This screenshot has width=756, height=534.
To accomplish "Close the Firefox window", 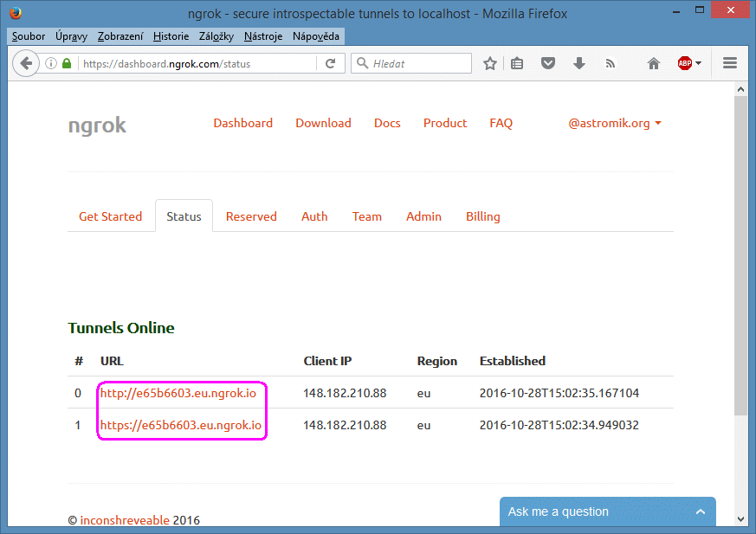I will pos(731,10).
